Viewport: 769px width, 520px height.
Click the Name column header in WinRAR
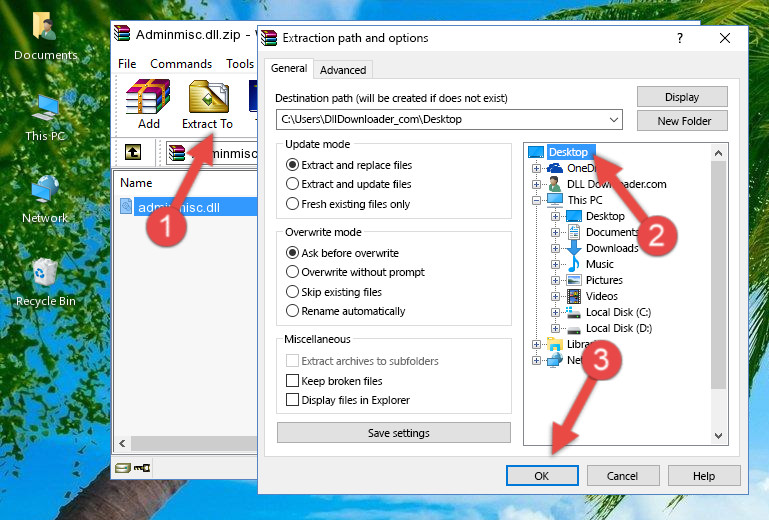coord(136,183)
